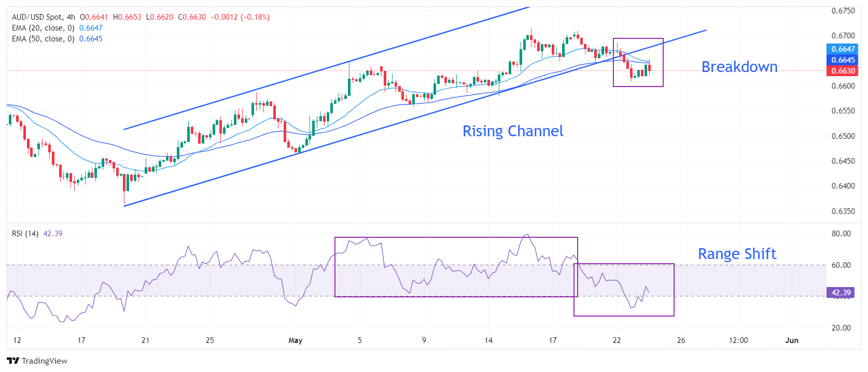The height and width of the screenshot is (372, 868).
Task: Click the 0.6750 level on the price axis
Action: (843, 11)
